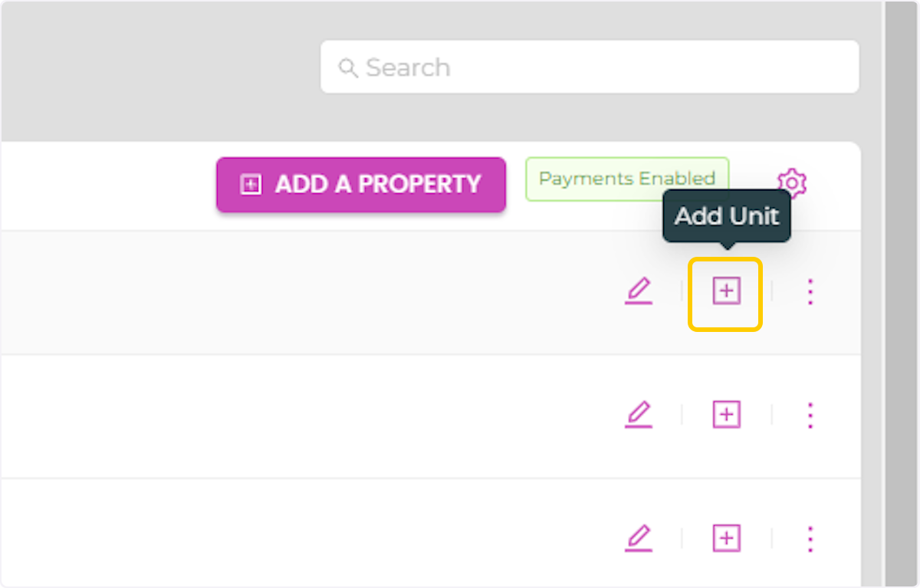This screenshot has height=588, width=920.
Task: Open settings via the gear icon
Action: click(792, 183)
